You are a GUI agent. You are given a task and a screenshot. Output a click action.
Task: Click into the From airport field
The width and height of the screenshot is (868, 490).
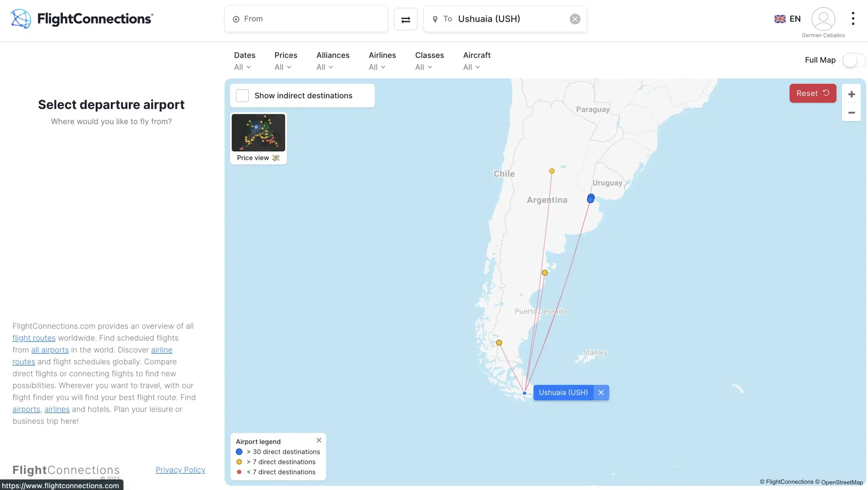(306, 19)
